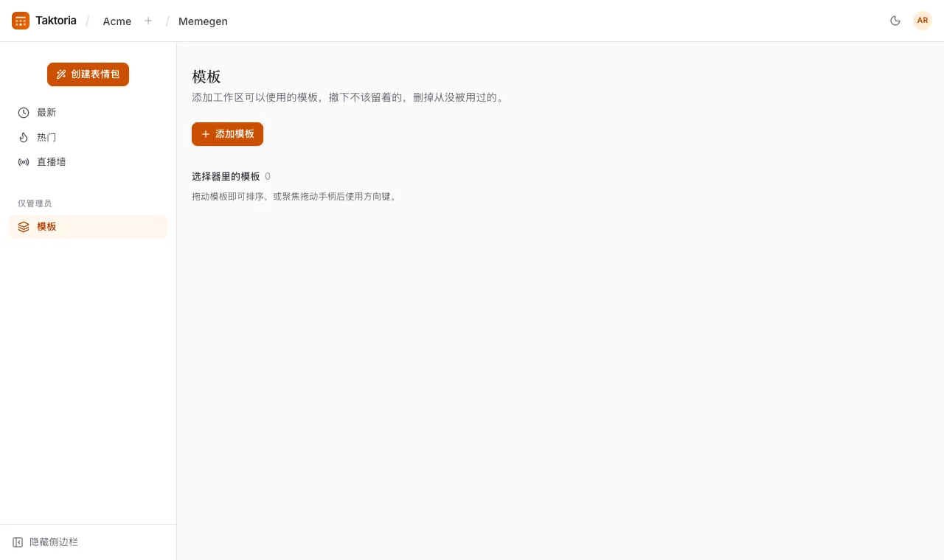This screenshot has width=944, height=560.
Task: Click 隐藏侧边栏 to collapse sidebar
Action: pos(45,542)
